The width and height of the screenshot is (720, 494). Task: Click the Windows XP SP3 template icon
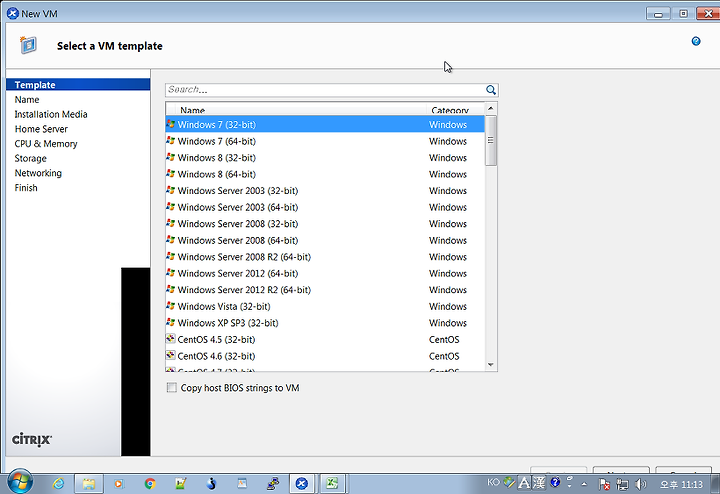tap(170, 322)
